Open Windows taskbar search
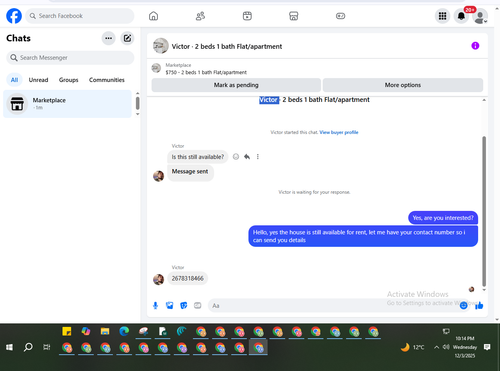This screenshot has width=500, height=371. point(28,347)
